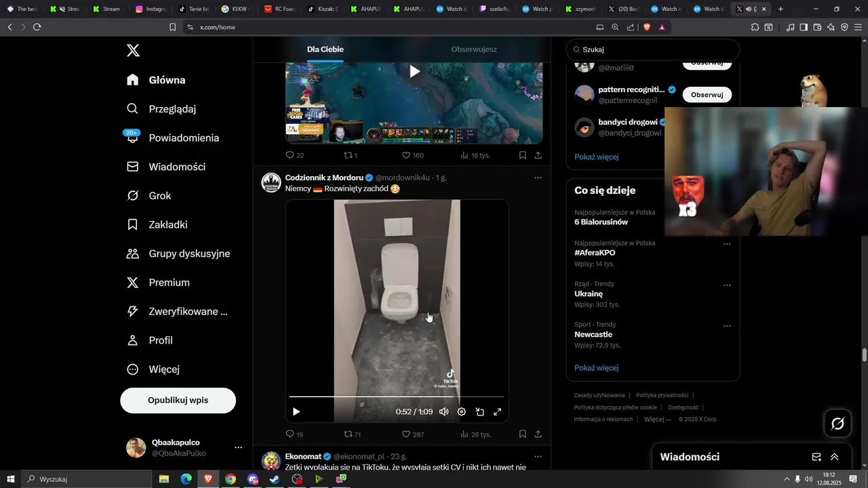Toggle picture-in-picture on toilet video
Viewport: 868px width, 488px height.
pos(479,411)
